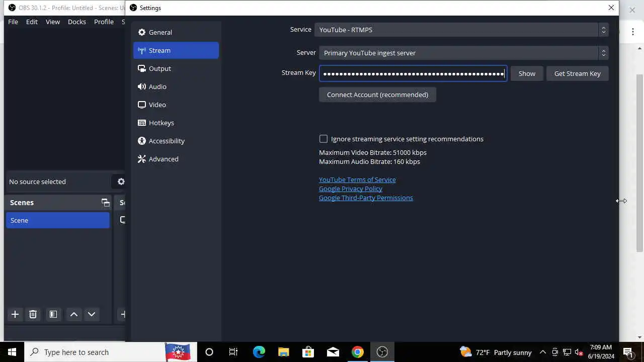Open Mail app from taskbar
Image resolution: width=644 pixels, height=362 pixels.
point(333,352)
